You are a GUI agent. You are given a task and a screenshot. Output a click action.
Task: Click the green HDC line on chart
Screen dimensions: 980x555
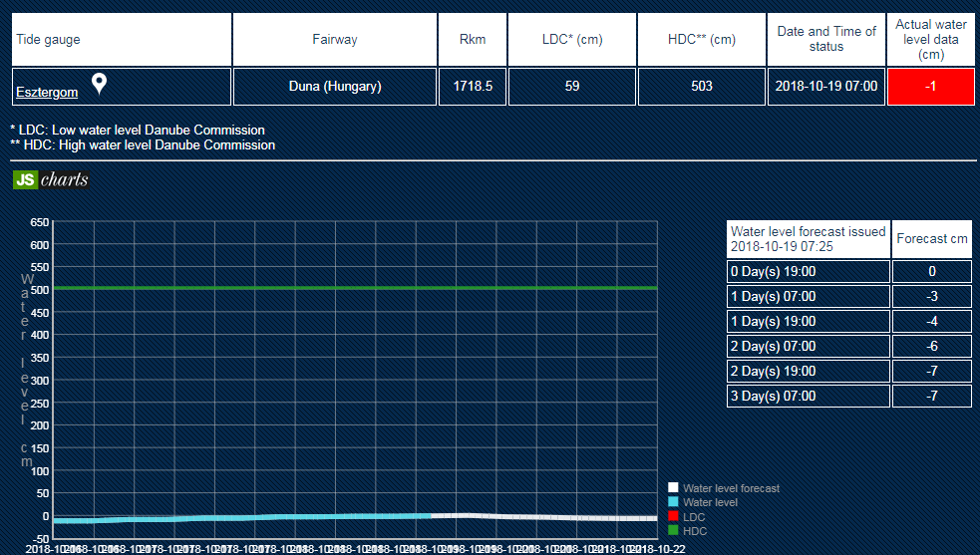pos(349,288)
